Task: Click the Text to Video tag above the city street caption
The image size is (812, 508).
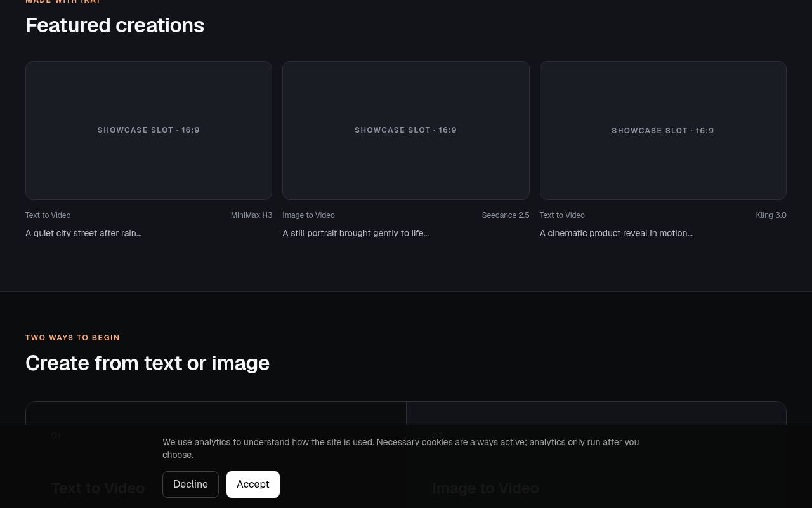Action: click(48, 215)
